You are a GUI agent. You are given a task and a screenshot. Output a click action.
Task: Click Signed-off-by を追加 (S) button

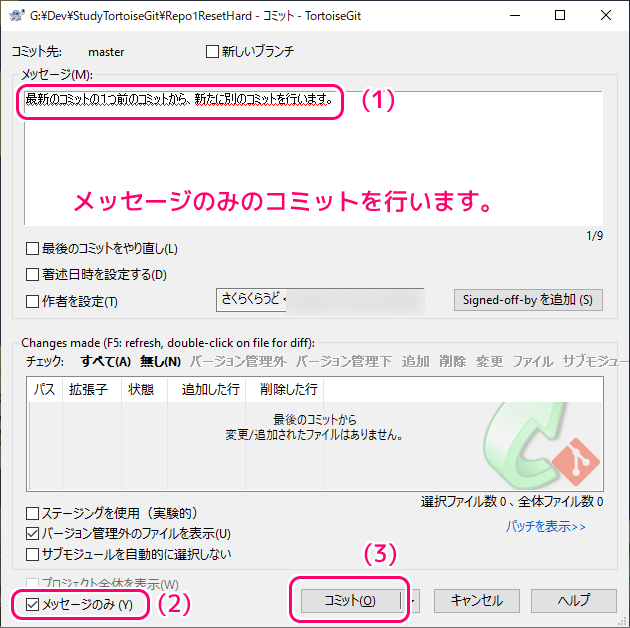(x=528, y=300)
